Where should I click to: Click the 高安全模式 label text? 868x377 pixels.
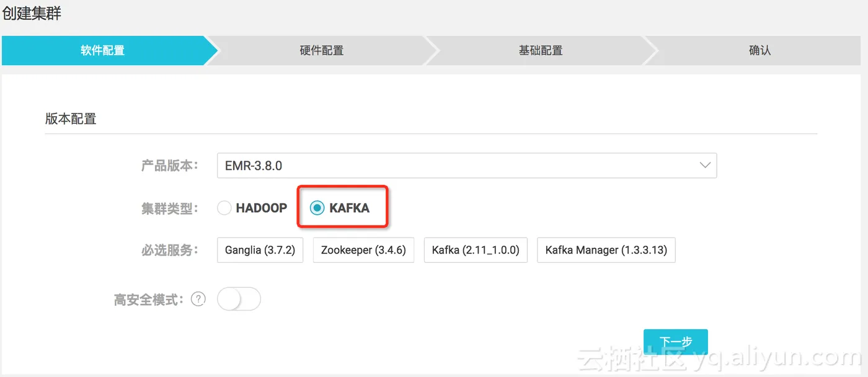[x=149, y=299]
